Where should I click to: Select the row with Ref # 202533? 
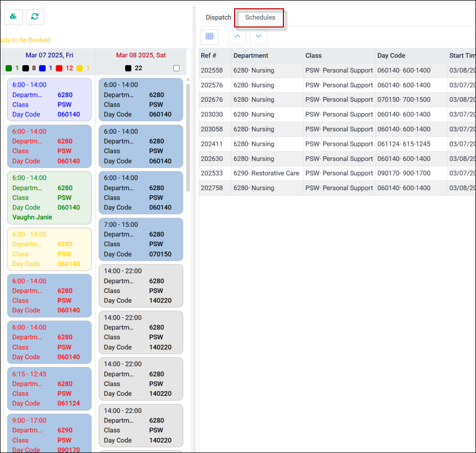337,174
